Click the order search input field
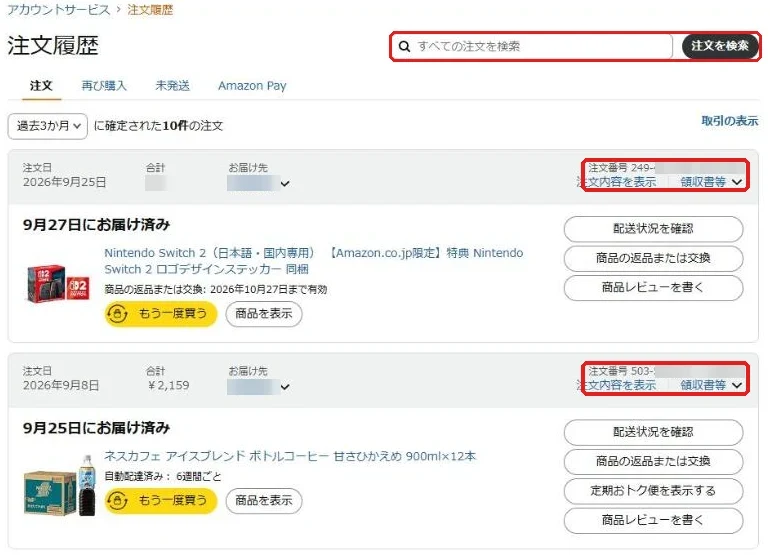The height and width of the screenshot is (555, 770). tap(532, 46)
